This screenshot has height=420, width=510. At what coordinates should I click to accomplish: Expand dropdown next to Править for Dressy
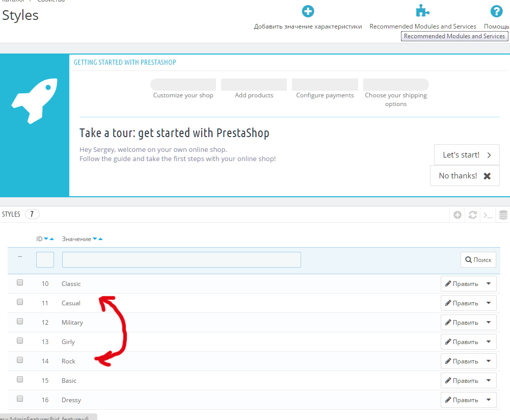pos(489,400)
